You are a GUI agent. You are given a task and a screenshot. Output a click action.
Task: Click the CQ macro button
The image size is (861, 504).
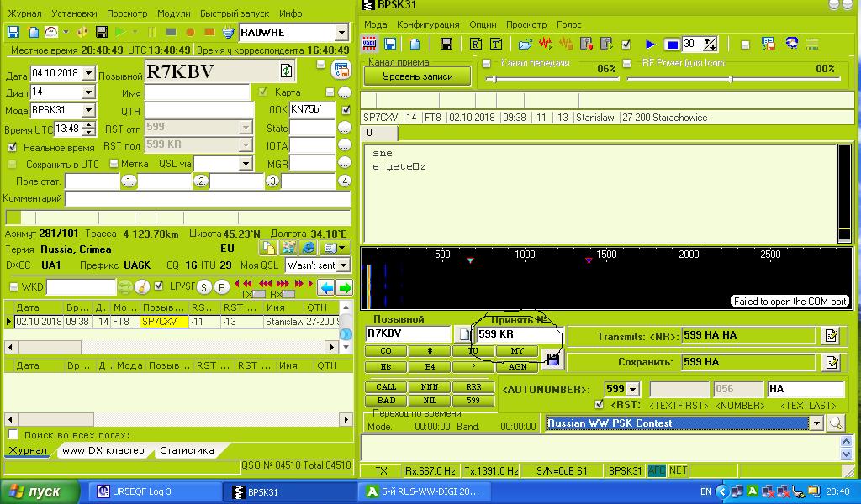[x=386, y=351]
